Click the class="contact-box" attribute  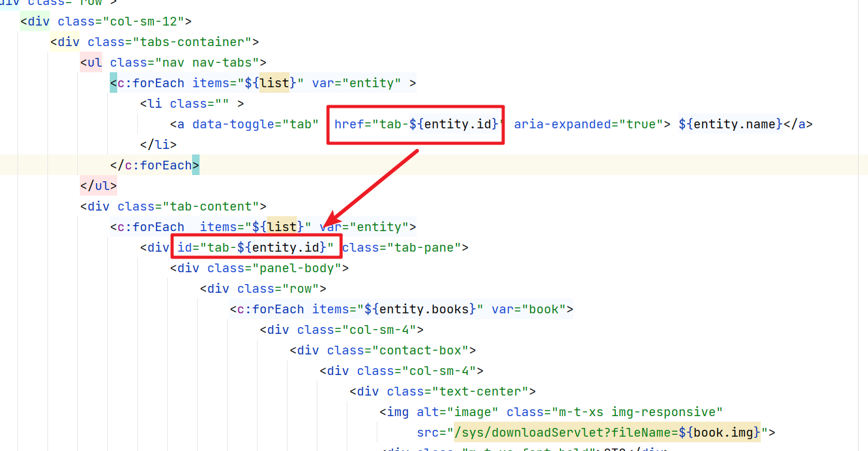tap(398, 351)
